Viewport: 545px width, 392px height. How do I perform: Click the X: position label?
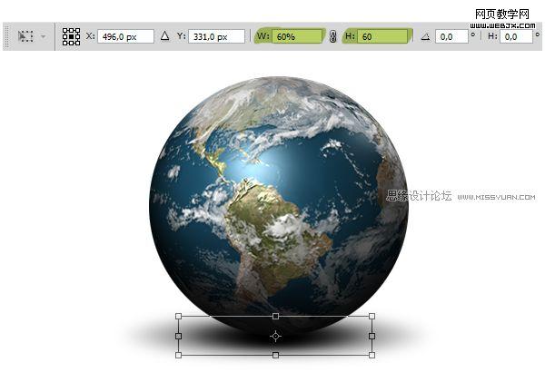pyautogui.click(x=90, y=36)
